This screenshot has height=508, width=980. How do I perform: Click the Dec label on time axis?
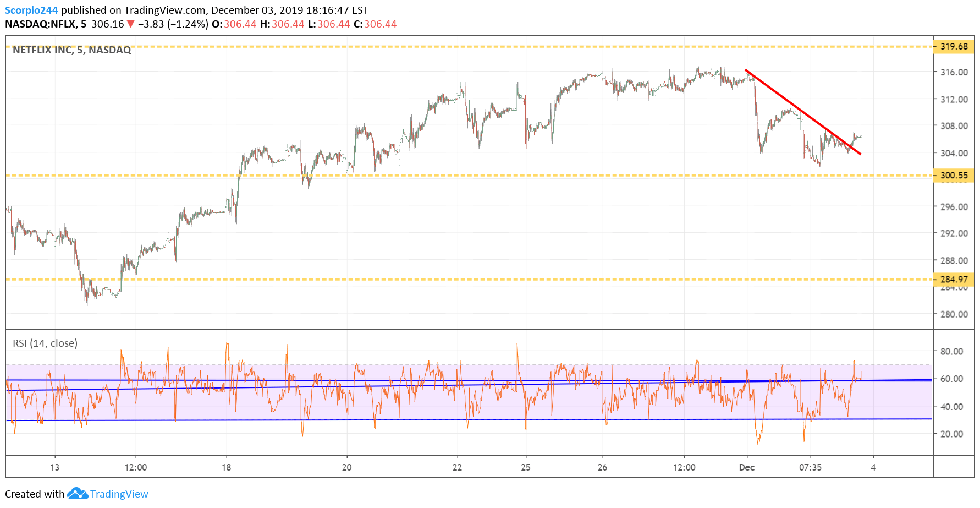click(747, 467)
